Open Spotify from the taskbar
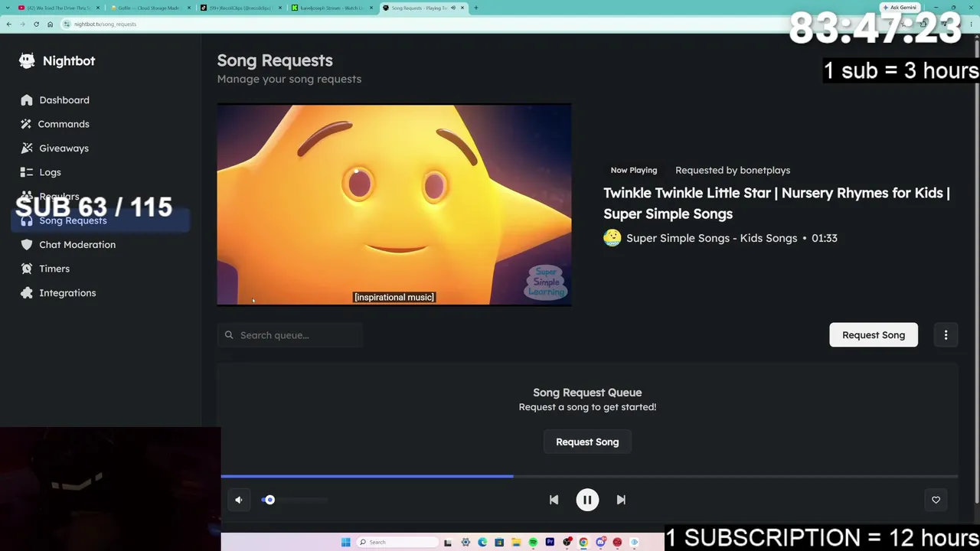This screenshot has width=980, height=551. [x=533, y=543]
